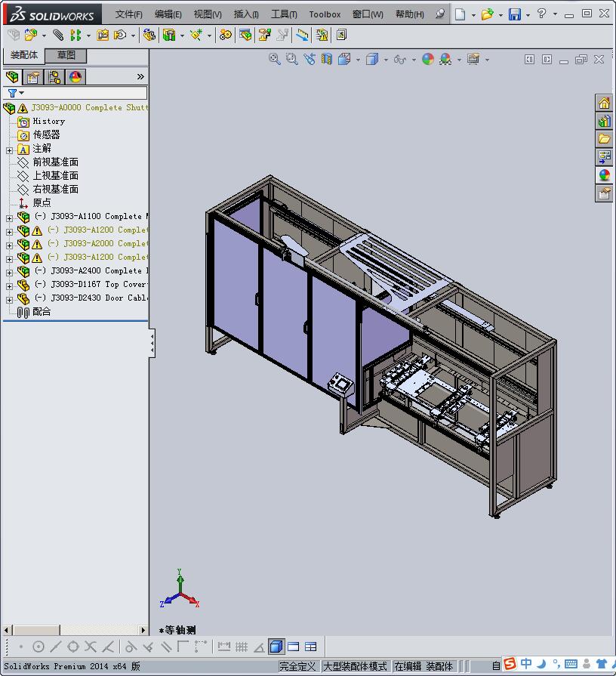Viewport: 616px width, 676px height.
Task: Click the Save floppy disk icon
Action: [514, 14]
